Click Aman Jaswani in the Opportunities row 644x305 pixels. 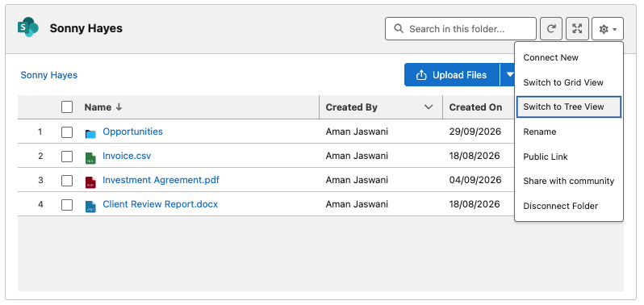point(357,132)
